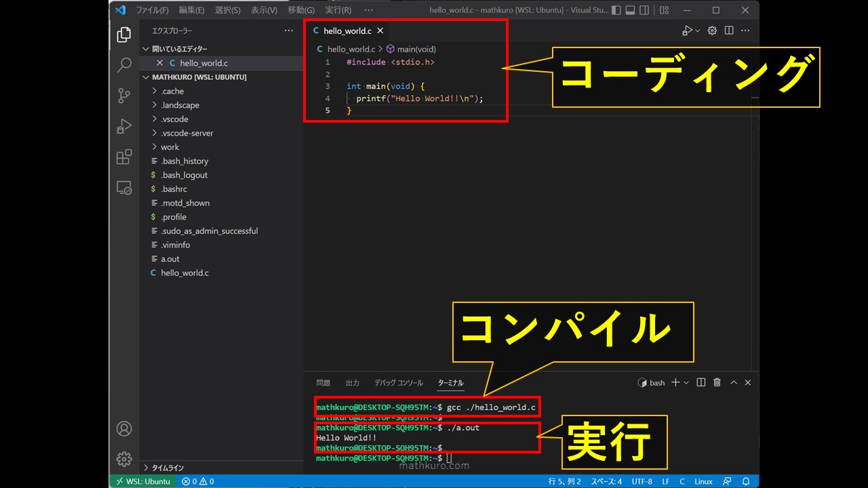
Task: Click the WSL: Ubuntu remote indicator
Action: tap(142, 481)
